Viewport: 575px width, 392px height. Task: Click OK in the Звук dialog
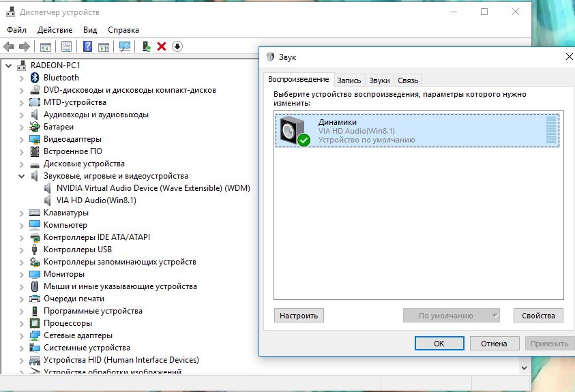(x=439, y=344)
